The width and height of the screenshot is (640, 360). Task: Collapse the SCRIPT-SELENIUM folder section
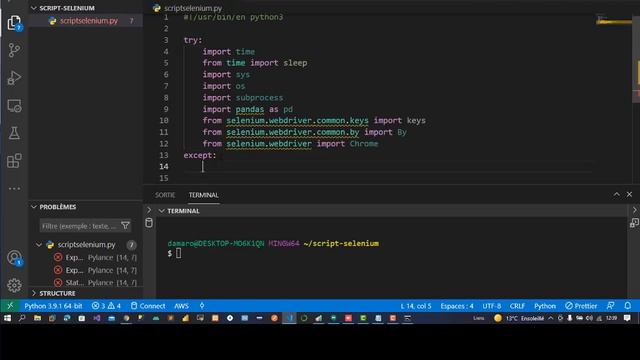tap(34, 8)
